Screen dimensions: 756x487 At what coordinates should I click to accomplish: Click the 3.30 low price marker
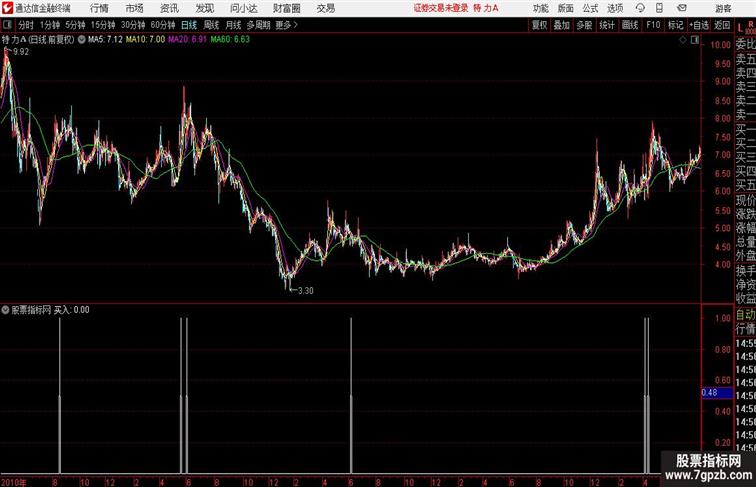(x=306, y=291)
